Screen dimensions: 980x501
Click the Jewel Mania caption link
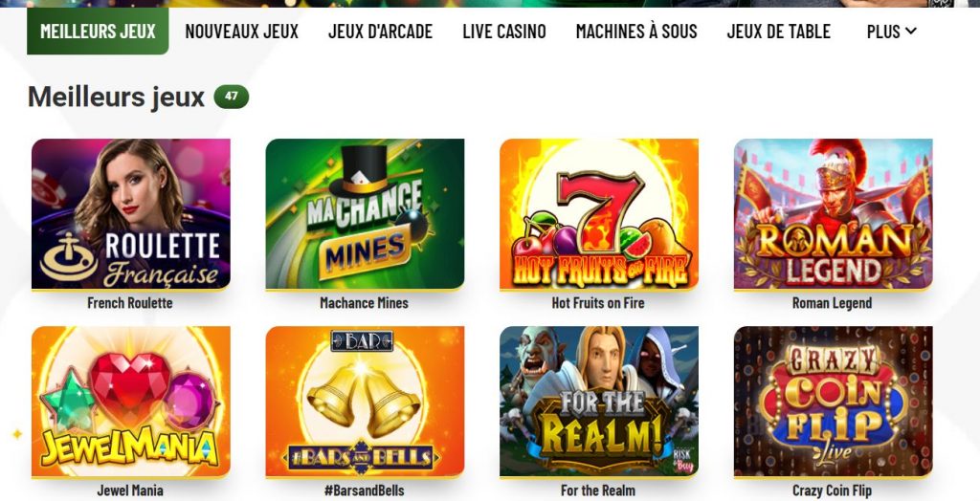[x=130, y=490]
